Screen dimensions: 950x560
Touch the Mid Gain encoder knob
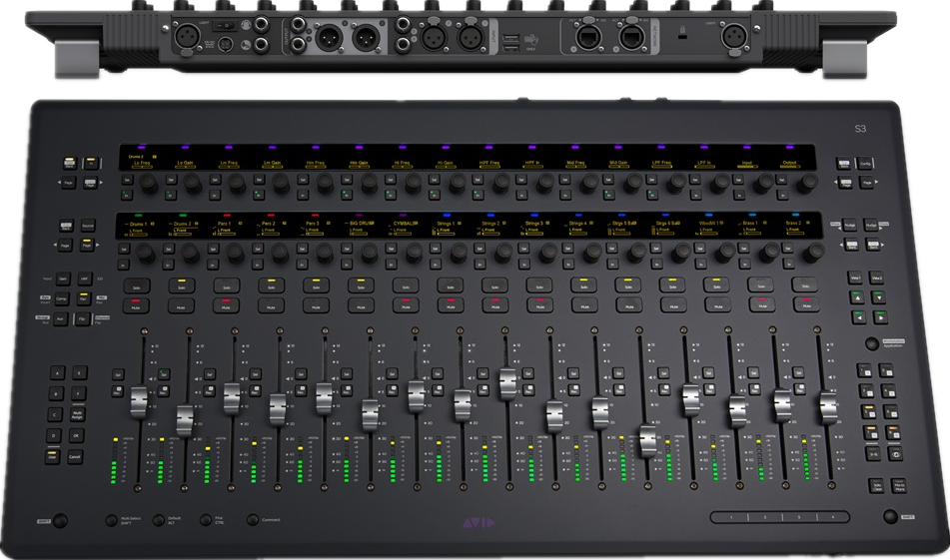pos(632,183)
